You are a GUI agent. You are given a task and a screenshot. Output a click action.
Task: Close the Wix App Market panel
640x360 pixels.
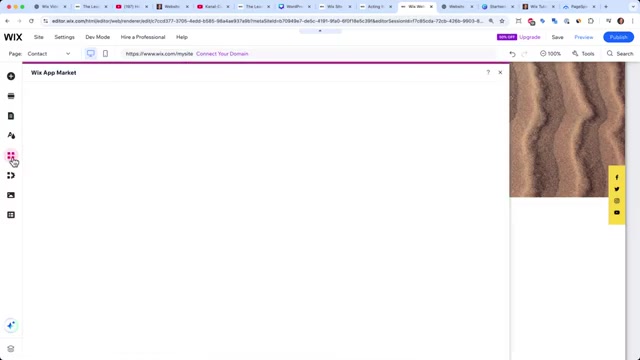click(x=500, y=72)
